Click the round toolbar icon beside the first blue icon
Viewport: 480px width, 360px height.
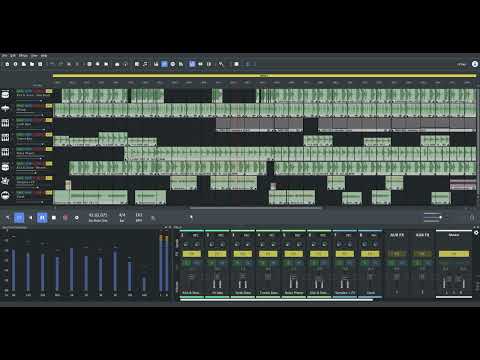point(173,64)
